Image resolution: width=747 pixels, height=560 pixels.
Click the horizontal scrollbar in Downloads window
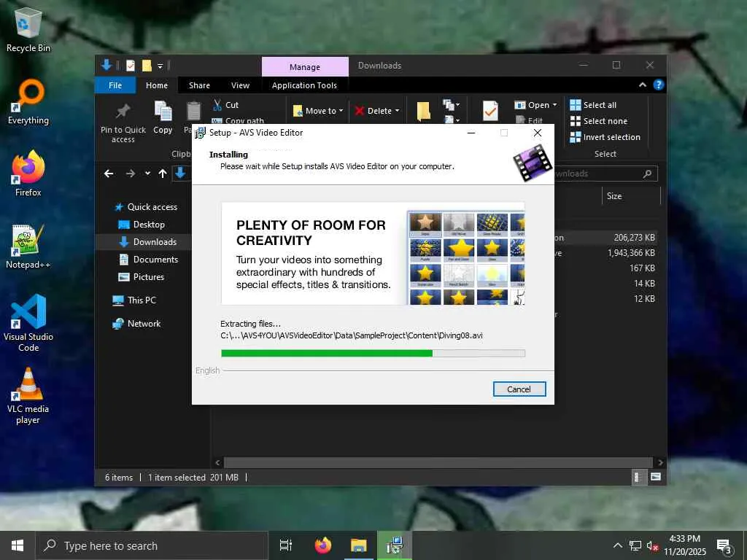tap(438, 462)
